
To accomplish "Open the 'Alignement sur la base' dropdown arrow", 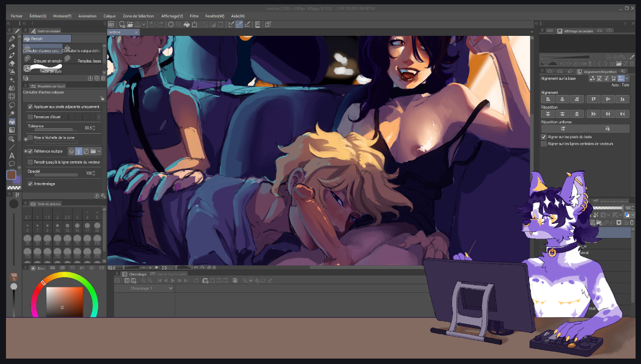I will click(x=627, y=79).
